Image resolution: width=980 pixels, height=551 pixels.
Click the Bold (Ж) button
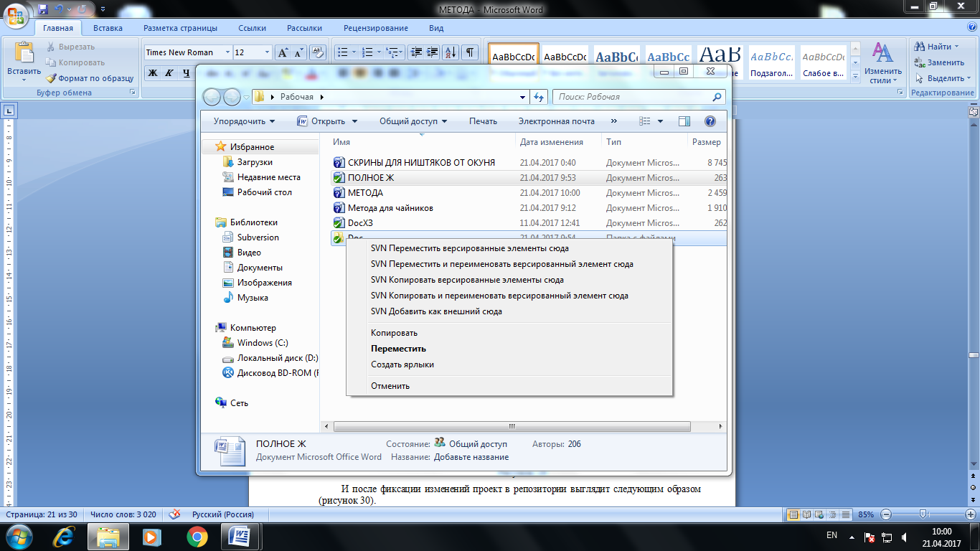[x=153, y=72]
